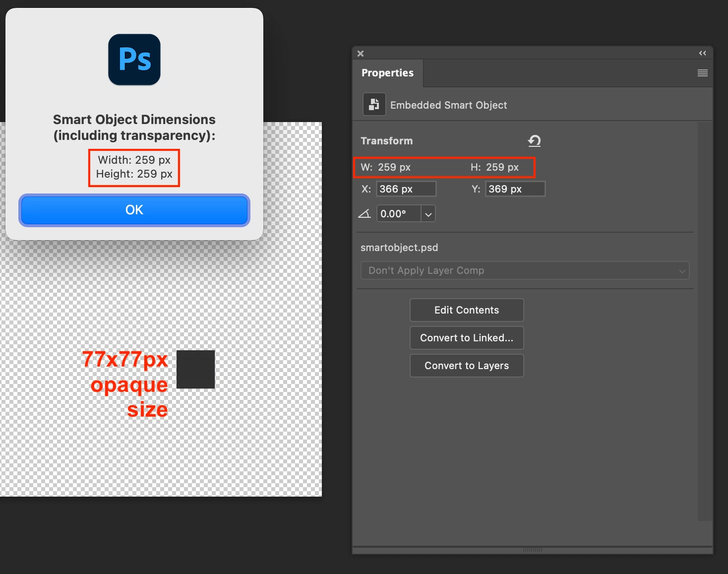This screenshot has width=728, height=574.
Task: Reset transform using the undo arrow icon
Action: 534,141
